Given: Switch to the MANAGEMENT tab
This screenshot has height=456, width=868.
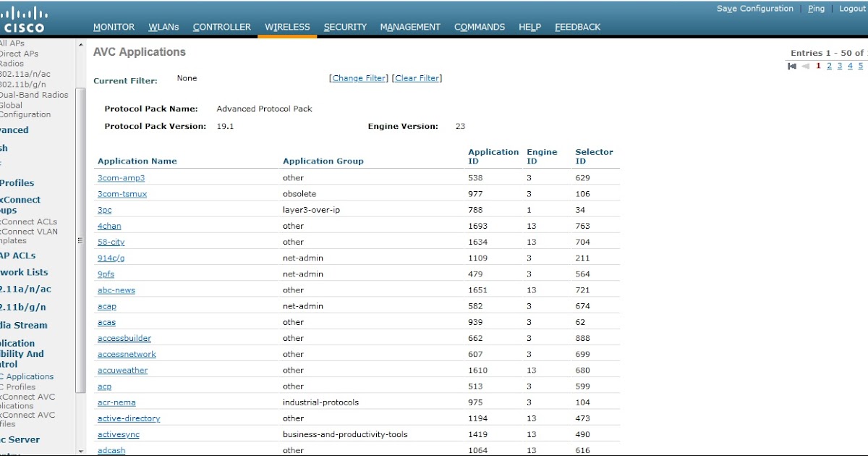Looking at the screenshot, I should pos(410,27).
